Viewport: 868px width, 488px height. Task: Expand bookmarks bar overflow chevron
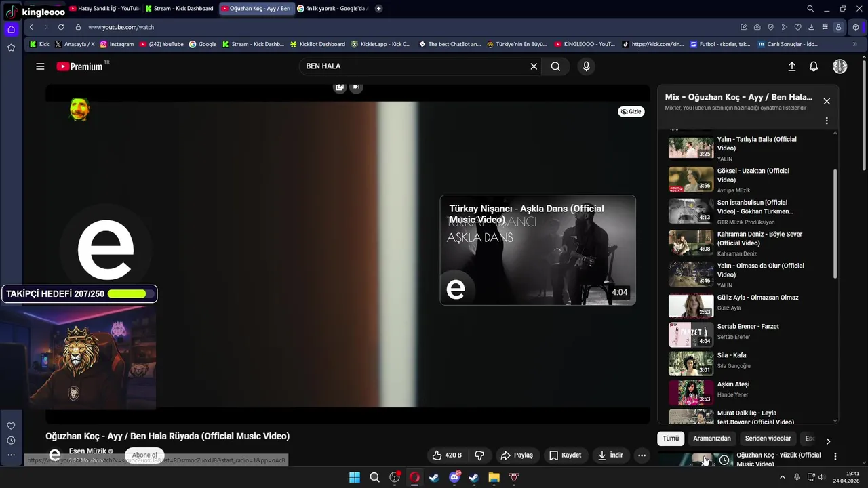[854, 44]
